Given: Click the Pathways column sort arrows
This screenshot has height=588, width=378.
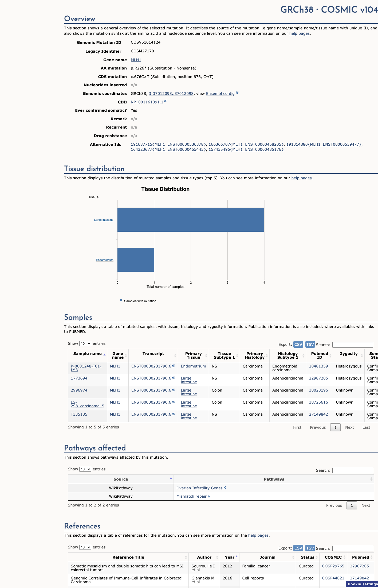Looking at the screenshot, I should pos(371,479).
